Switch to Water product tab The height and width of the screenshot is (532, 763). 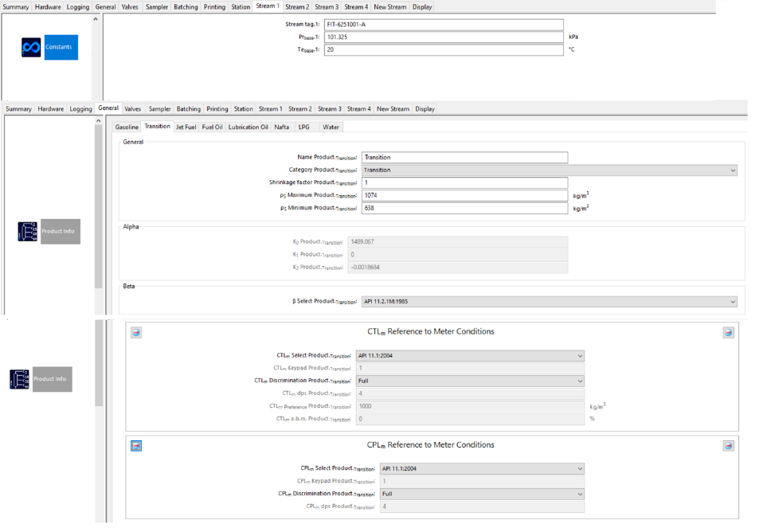[331, 127]
